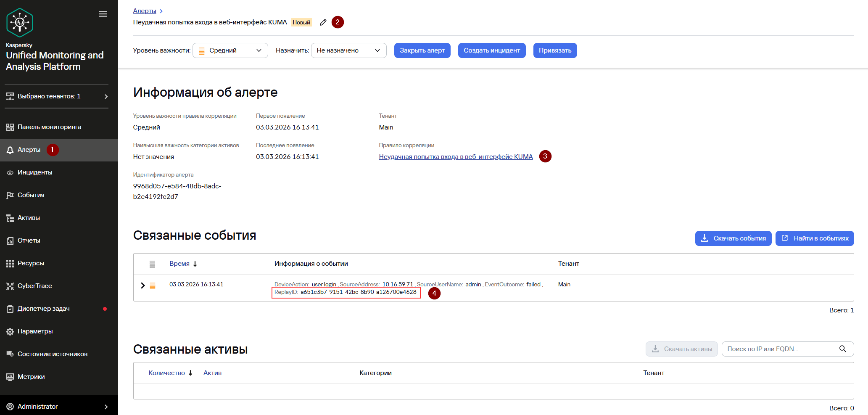868x415 pixels.
Task: Click the eye icon for Инциденты
Action: (10, 173)
